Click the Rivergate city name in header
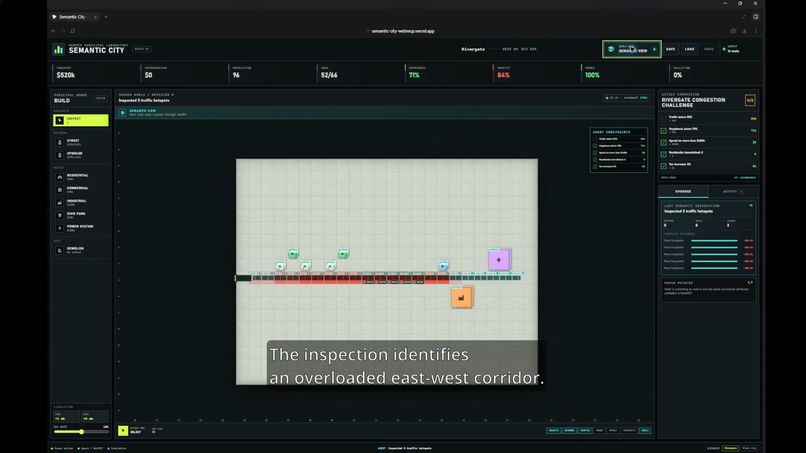The width and height of the screenshot is (806, 453). (473, 49)
